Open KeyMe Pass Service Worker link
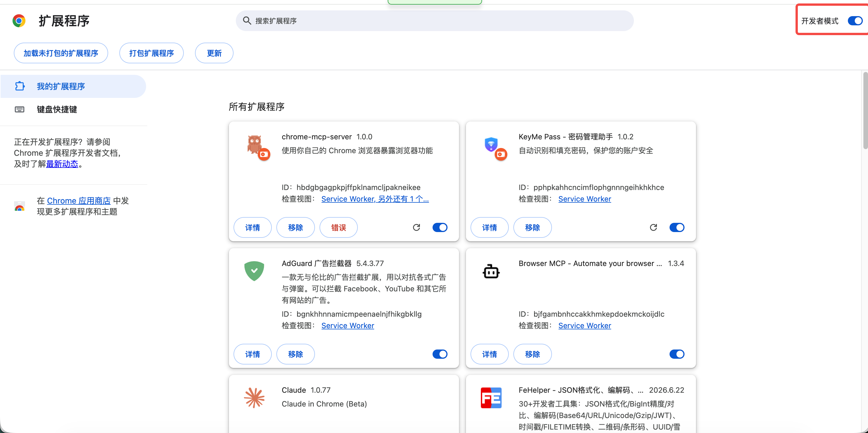 click(x=585, y=199)
